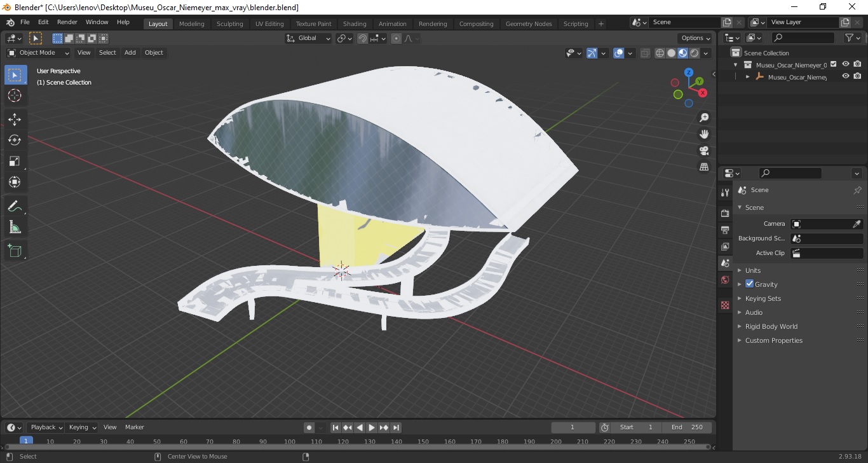This screenshot has height=463, width=868.
Task: Switch to the Shading workspace tab
Action: [x=355, y=24]
